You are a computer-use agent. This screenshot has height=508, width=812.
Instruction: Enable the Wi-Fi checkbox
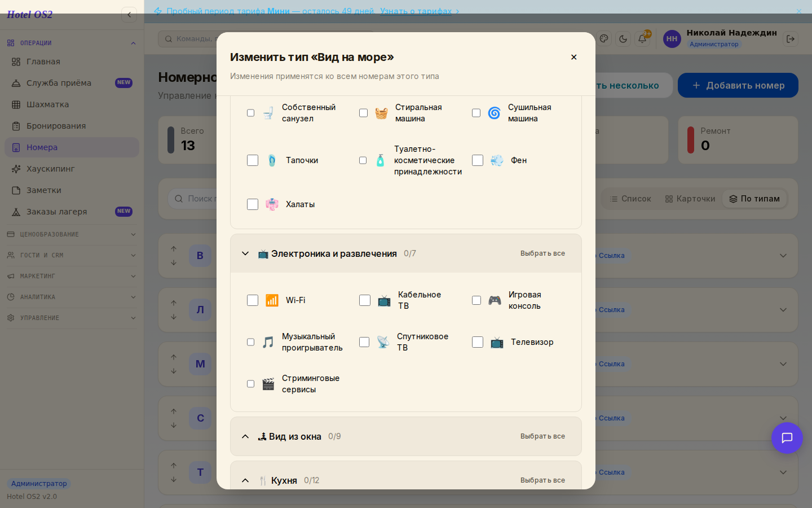click(253, 300)
